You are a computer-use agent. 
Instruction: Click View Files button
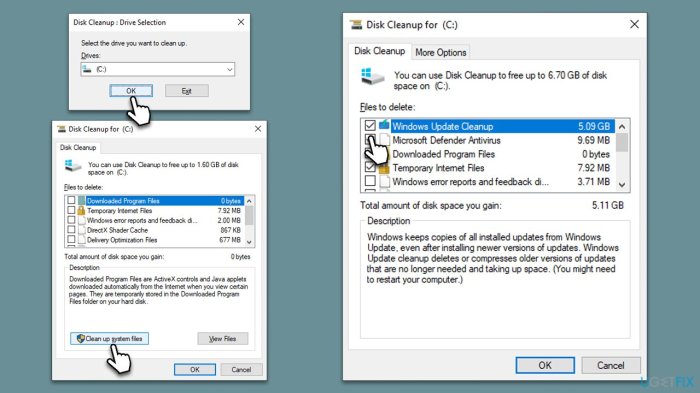pyautogui.click(x=222, y=339)
